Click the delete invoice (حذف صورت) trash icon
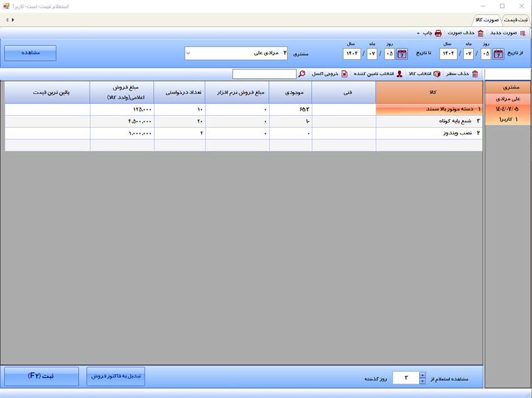 (x=481, y=33)
